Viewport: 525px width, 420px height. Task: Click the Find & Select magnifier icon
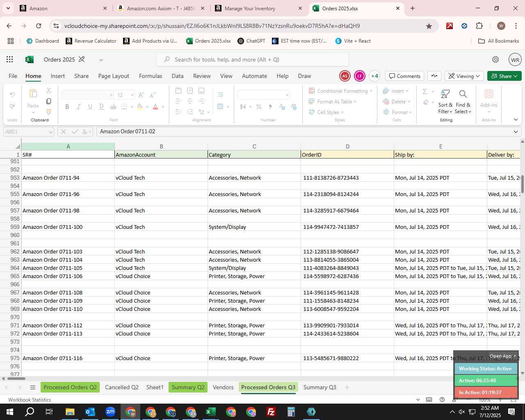463,94
